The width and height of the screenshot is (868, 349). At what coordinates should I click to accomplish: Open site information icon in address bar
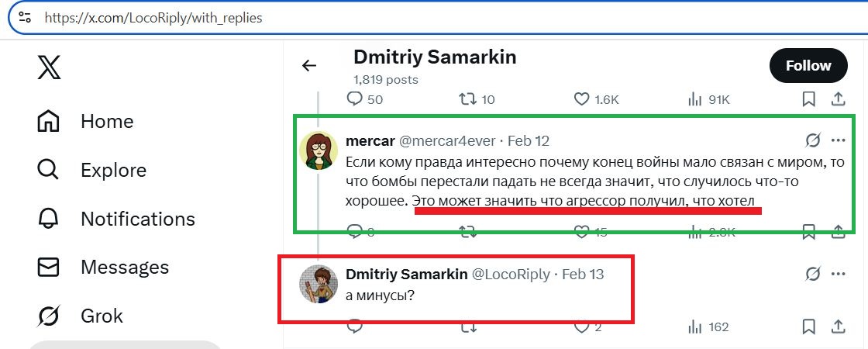[25, 18]
